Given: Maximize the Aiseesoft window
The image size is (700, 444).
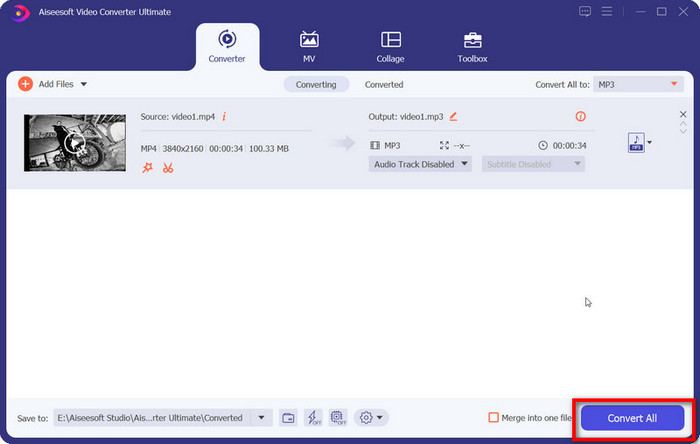Looking at the screenshot, I should [662, 12].
